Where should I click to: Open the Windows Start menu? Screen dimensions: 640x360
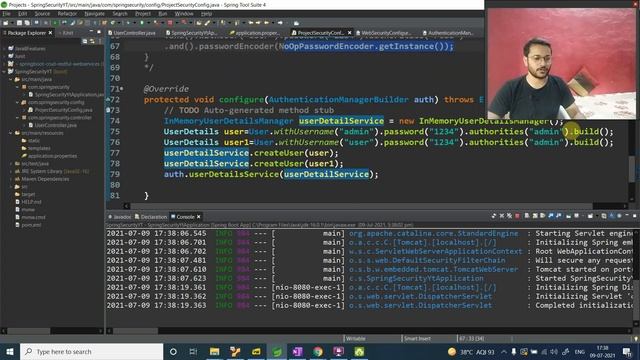point(10,351)
